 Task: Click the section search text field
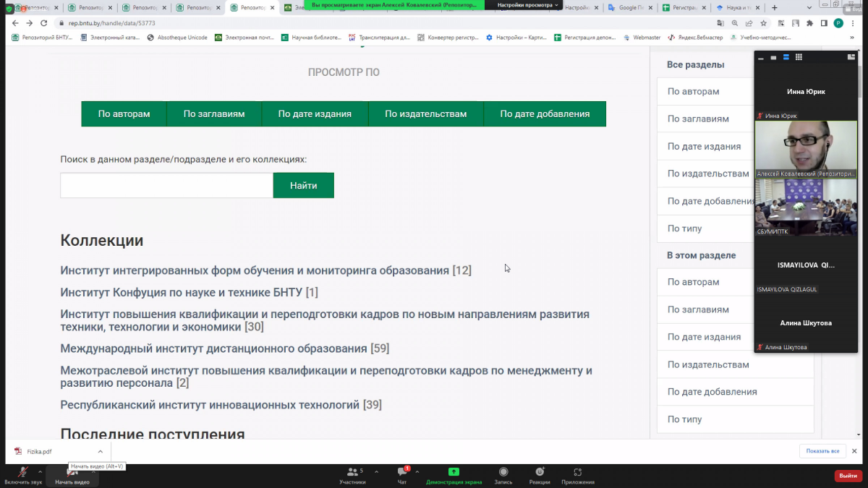(166, 185)
